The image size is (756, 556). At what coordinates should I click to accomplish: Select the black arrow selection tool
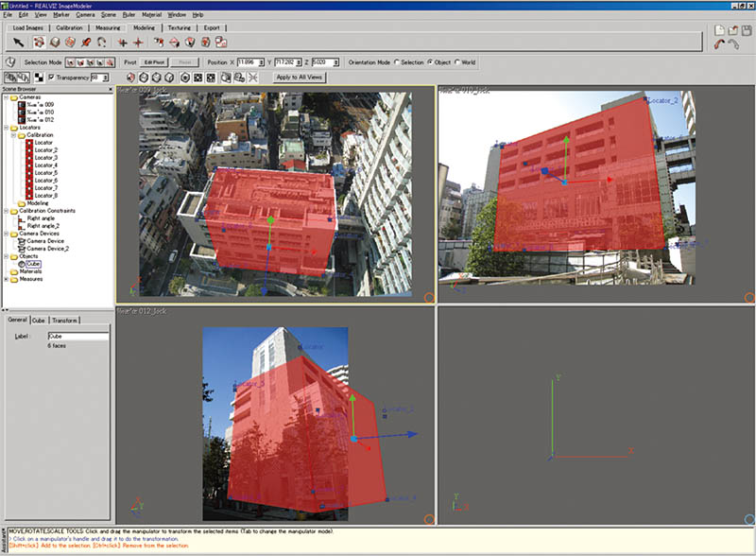click(x=18, y=43)
